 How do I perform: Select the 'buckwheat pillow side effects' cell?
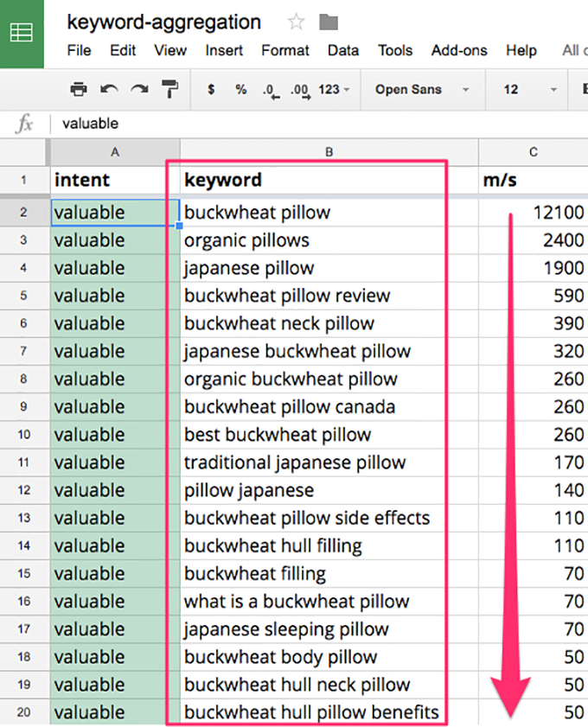click(329, 518)
